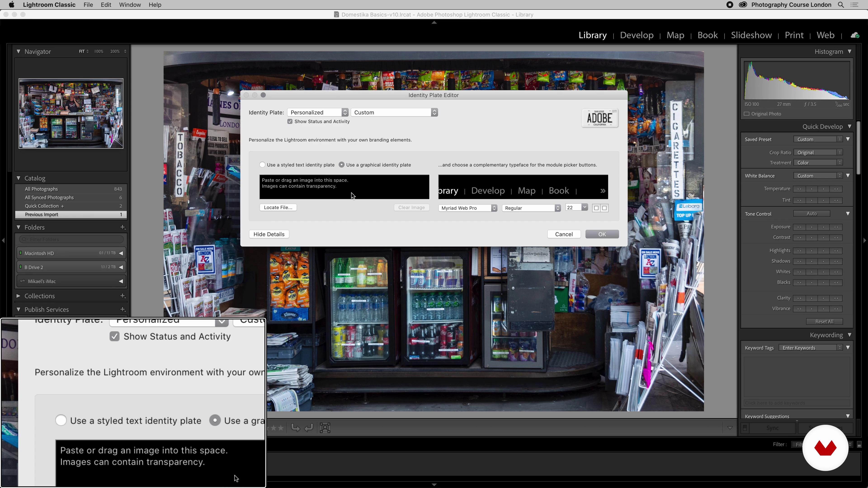The image size is (868, 488).
Task: Open toolbar content options triangle
Action: click(730, 428)
